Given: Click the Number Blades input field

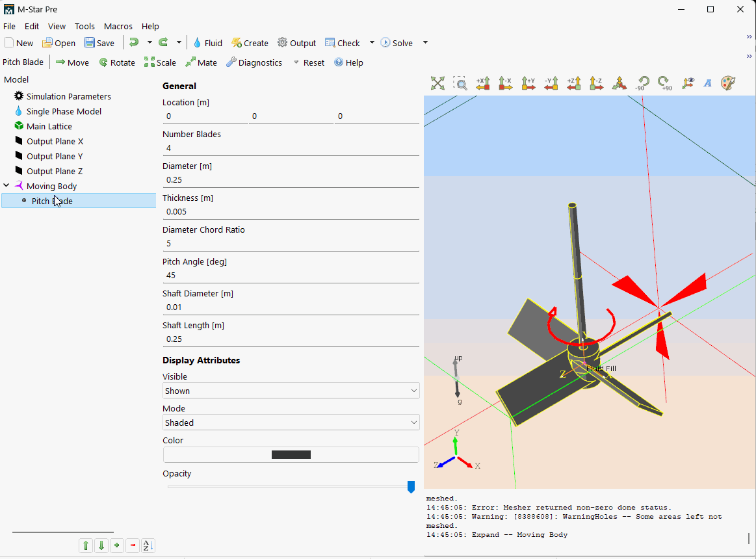Looking at the screenshot, I should pos(291,148).
